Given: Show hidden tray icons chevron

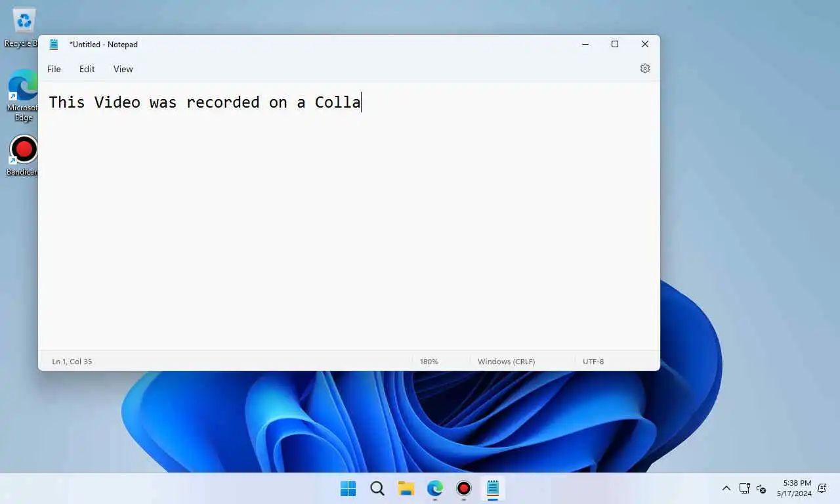Looking at the screenshot, I should tap(726, 488).
